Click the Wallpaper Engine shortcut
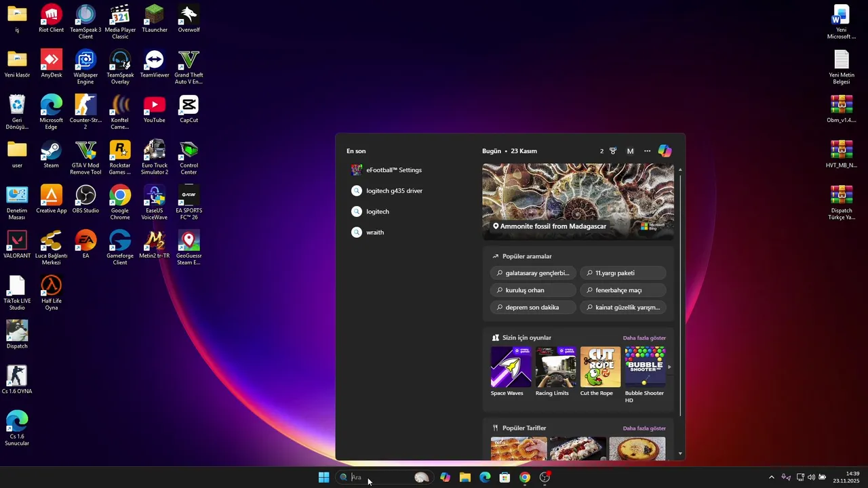 coord(85,67)
